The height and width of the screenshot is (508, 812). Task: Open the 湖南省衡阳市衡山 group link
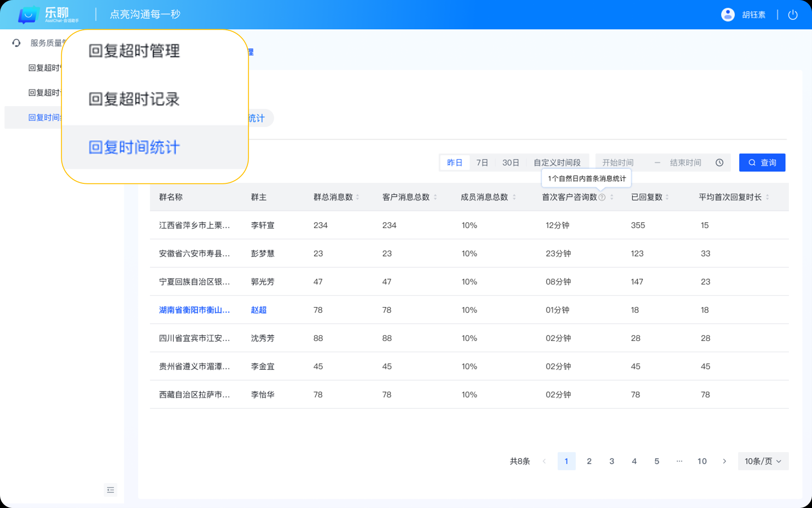tap(194, 310)
